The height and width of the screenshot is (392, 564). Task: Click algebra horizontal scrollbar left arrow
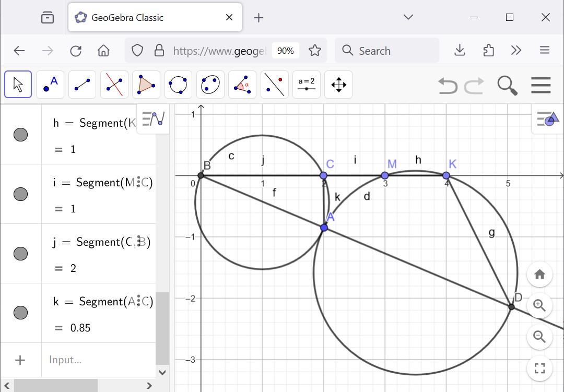[7, 386]
